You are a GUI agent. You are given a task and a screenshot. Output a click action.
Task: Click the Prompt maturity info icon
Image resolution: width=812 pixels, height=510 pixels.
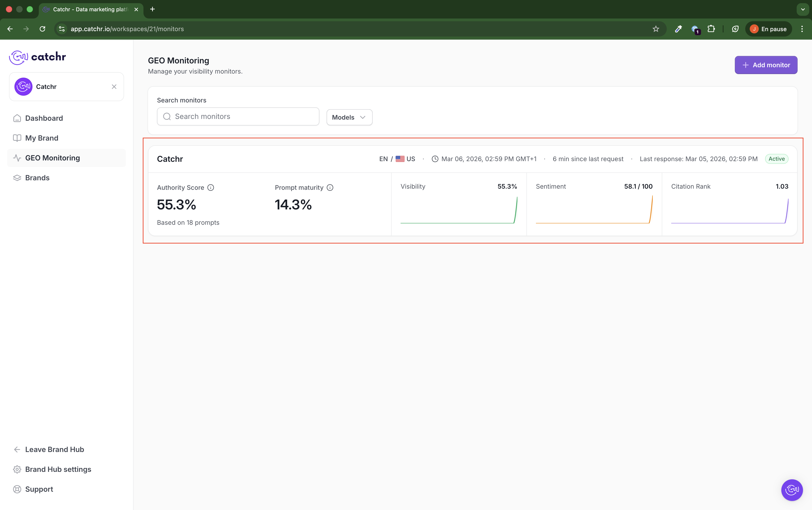330,188
